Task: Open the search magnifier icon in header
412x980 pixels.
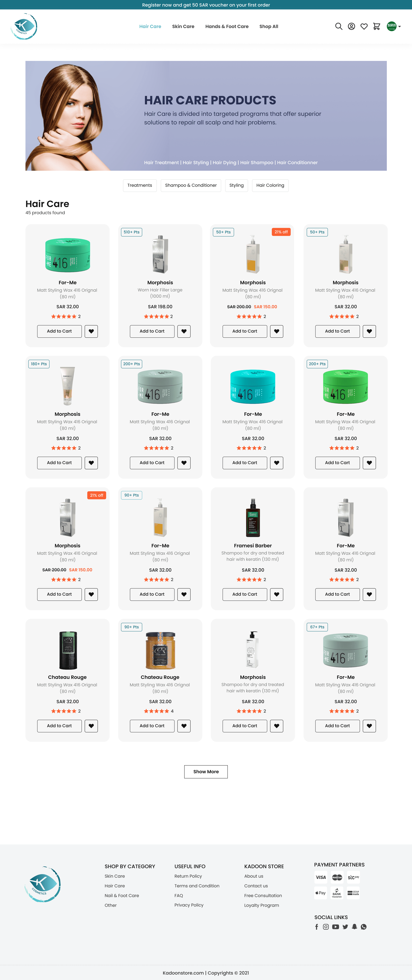Action: [x=338, y=26]
